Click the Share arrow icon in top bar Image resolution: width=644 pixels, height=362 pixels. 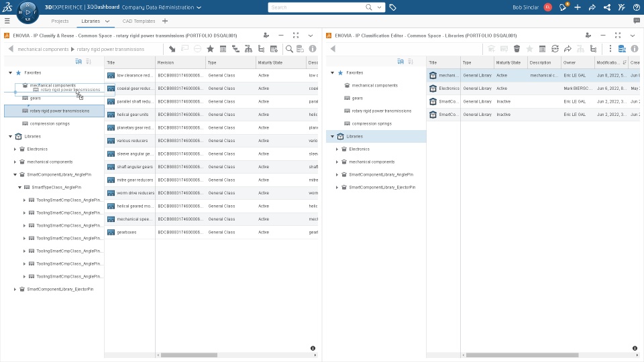click(x=592, y=7)
